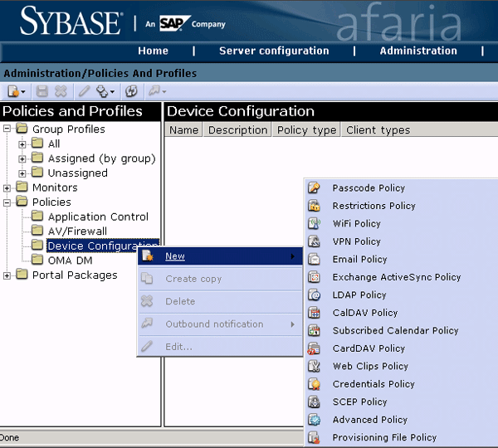
Task: Expand the Portal Packages tree node
Action: 7,275
